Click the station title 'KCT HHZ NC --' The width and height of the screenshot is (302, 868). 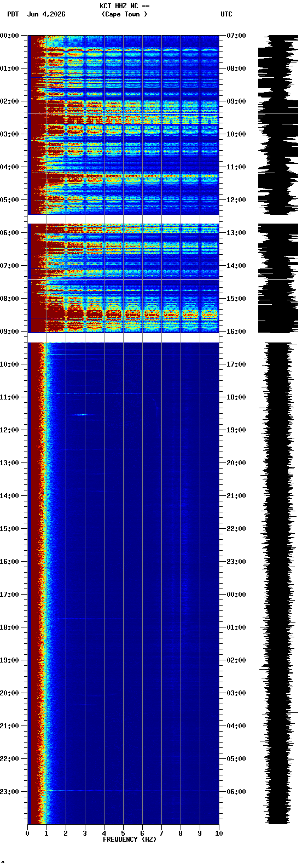[124, 6]
